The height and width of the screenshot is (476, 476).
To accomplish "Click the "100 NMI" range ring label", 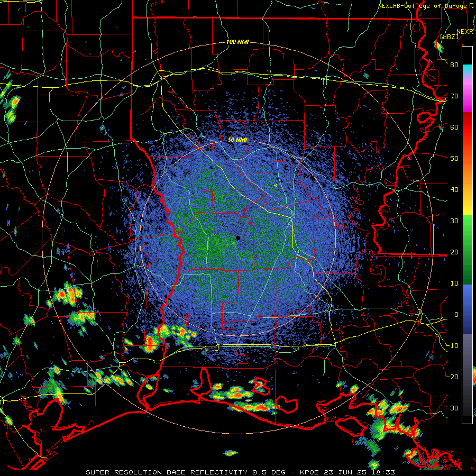I will [237, 42].
